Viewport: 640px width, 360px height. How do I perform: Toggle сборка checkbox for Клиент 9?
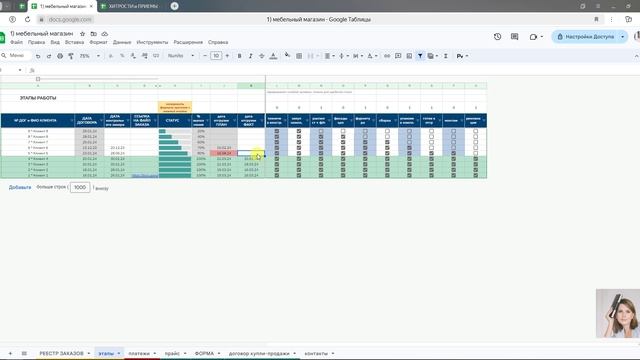pos(387,131)
